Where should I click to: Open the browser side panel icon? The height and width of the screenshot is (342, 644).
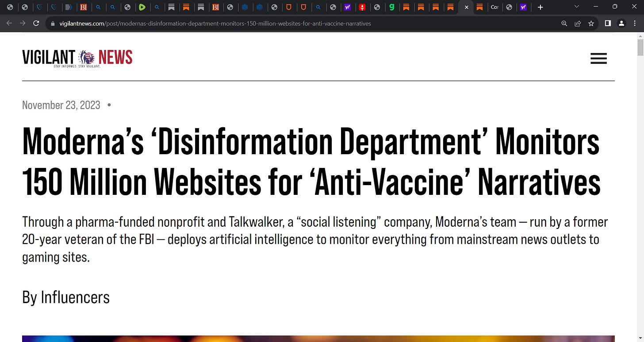[608, 23]
